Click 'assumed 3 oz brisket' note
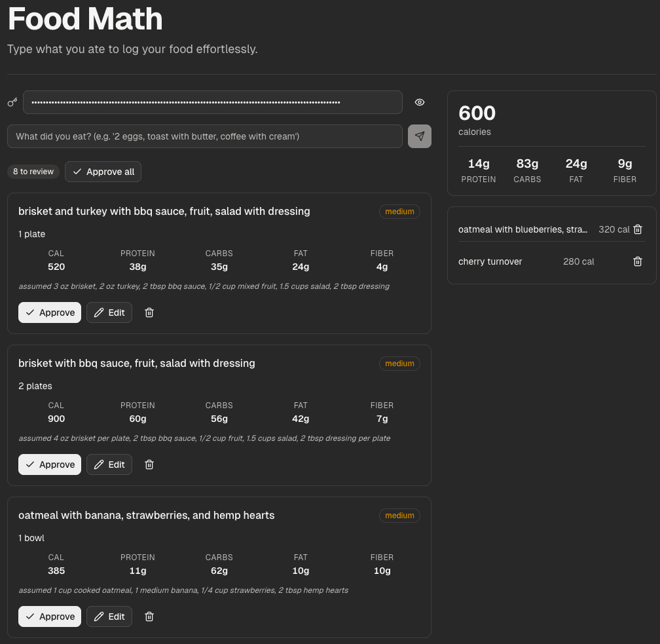This screenshot has width=660, height=644. 204,286
